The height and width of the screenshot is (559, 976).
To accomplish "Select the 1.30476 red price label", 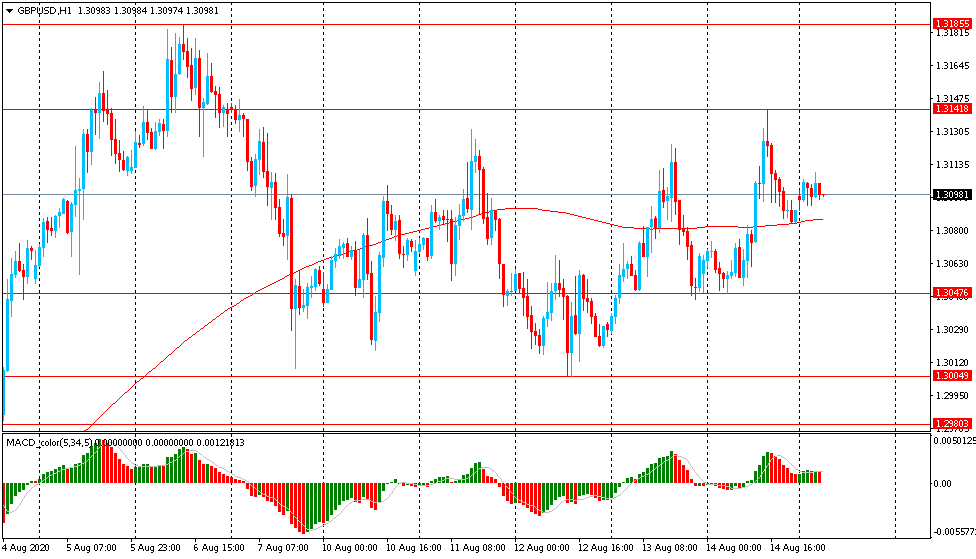I will click(951, 293).
